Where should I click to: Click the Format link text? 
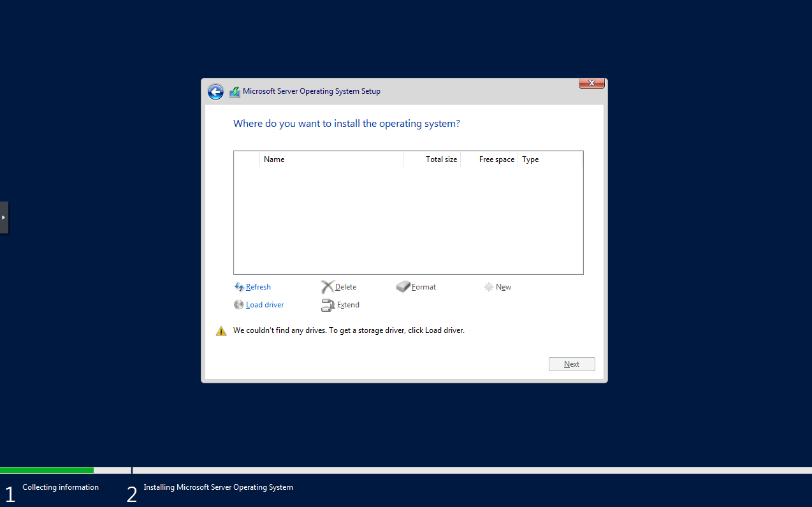coord(424,287)
